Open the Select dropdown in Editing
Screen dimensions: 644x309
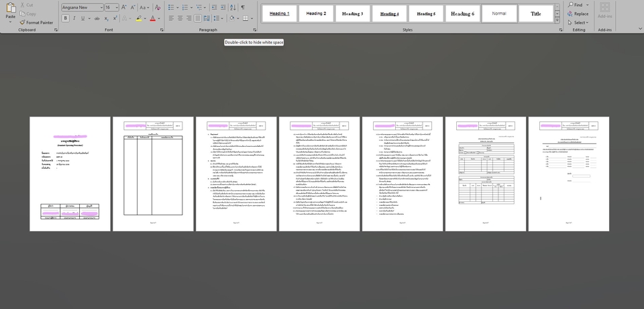click(578, 23)
